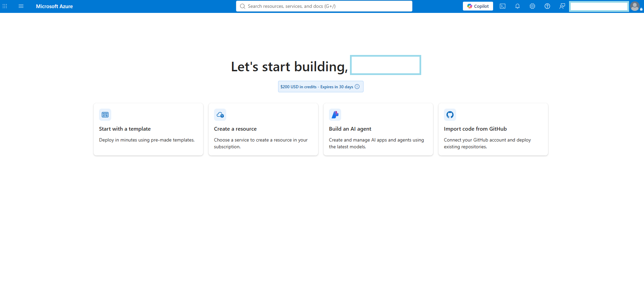Open the Cloud Shell terminal icon
Image resolution: width=644 pixels, height=300 pixels.
503,6
